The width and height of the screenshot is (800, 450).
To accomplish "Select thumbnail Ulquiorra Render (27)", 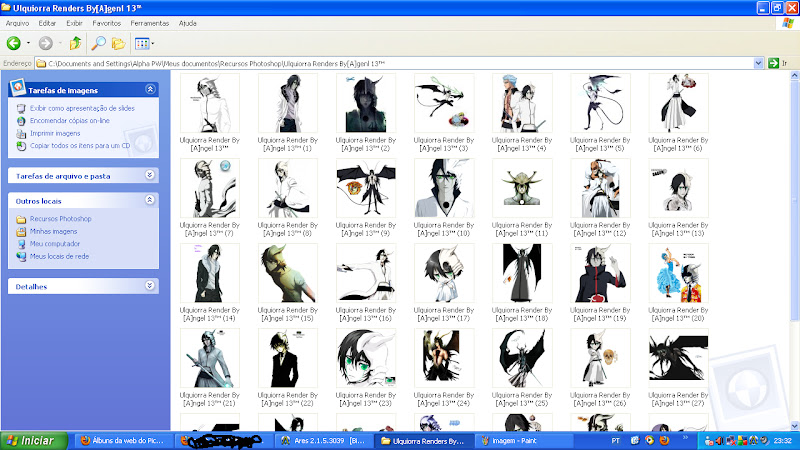I will click(x=678, y=358).
